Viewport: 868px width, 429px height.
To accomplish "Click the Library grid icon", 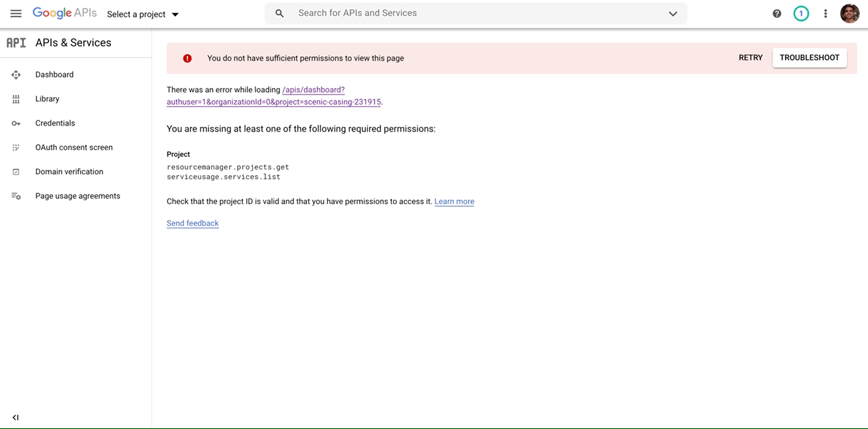I will pos(16,99).
